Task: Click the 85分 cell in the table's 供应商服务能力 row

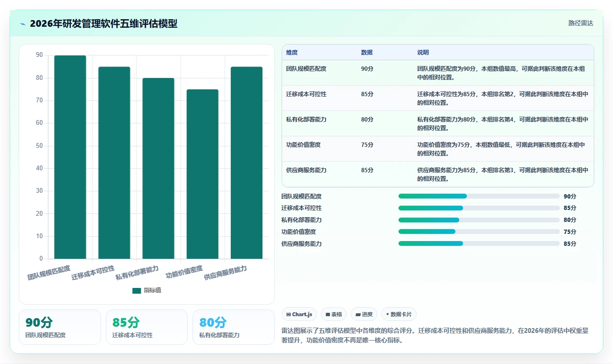Action: 367,170
